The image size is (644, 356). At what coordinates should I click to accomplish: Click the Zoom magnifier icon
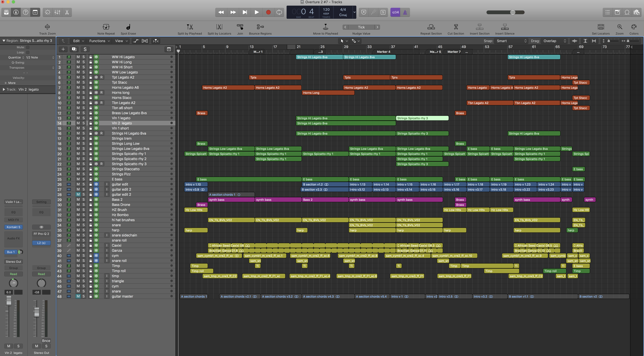point(619,27)
